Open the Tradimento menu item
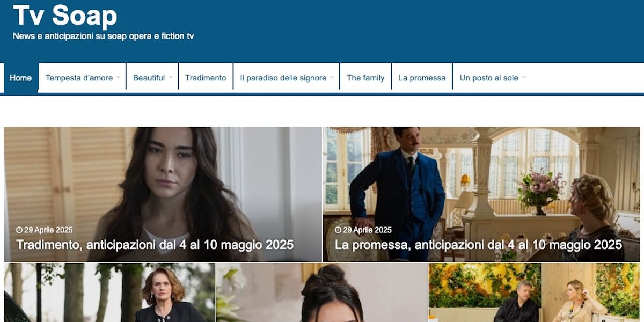644x322 pixels. (206, 78)
